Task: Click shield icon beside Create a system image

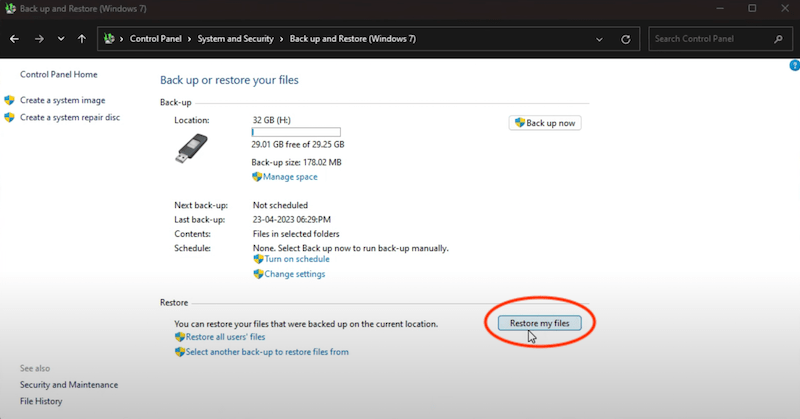Action: pyautogui.click(x=9, y=101)
